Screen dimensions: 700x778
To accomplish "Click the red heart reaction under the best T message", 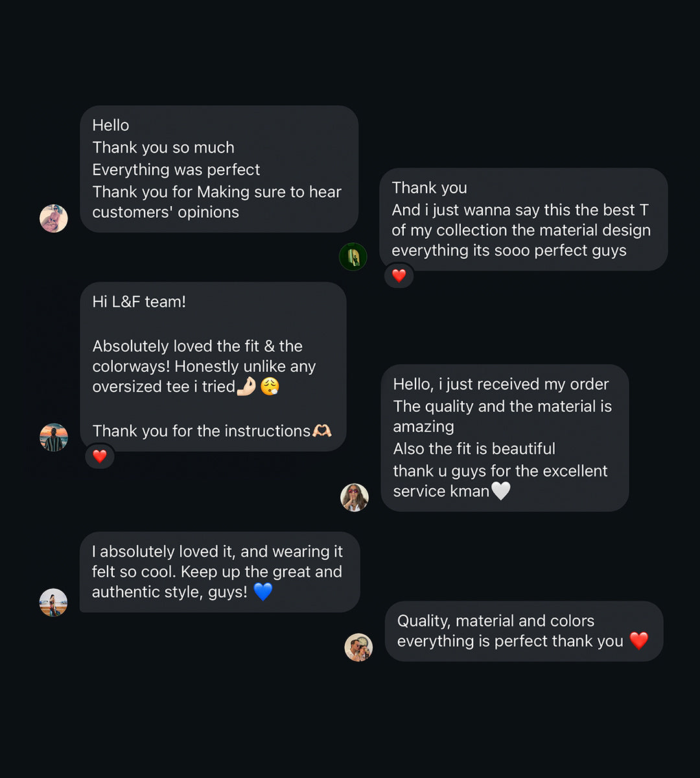I will pos(399,276).
